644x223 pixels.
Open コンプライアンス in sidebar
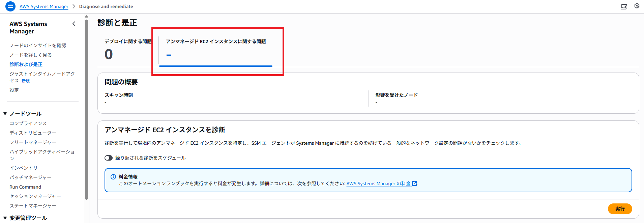point(28,123)
